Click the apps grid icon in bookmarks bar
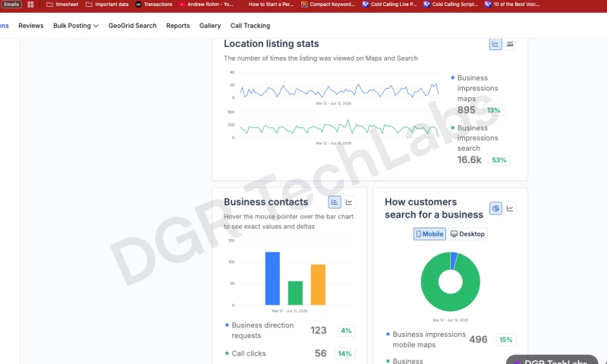Viewport: 607px width, 364px height. [x=30, y=5]
